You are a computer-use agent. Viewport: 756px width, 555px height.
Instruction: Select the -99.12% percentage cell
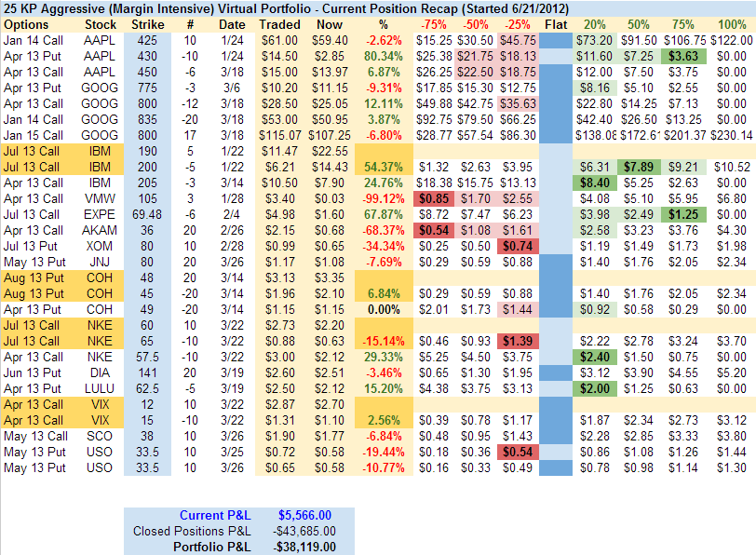385,197
